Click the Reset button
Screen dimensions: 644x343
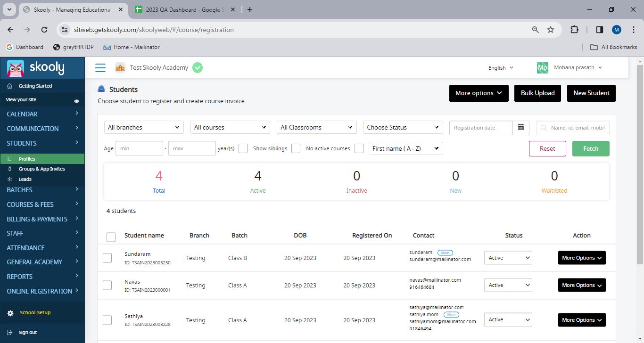pos(547,148)
